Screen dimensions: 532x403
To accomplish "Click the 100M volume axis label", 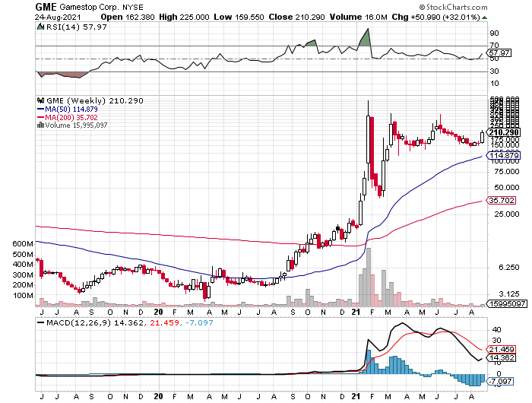I will click(x=23, y=295).
